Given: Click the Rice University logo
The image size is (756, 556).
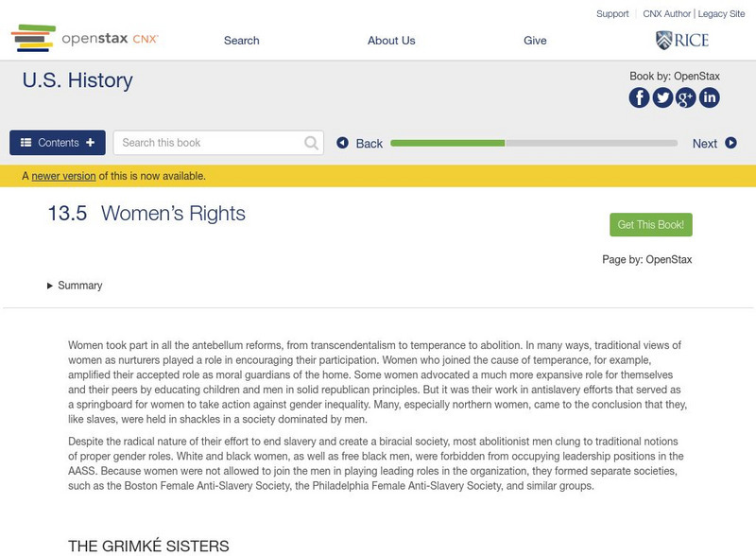Looking at the screenshot, I should coord(682,40).
